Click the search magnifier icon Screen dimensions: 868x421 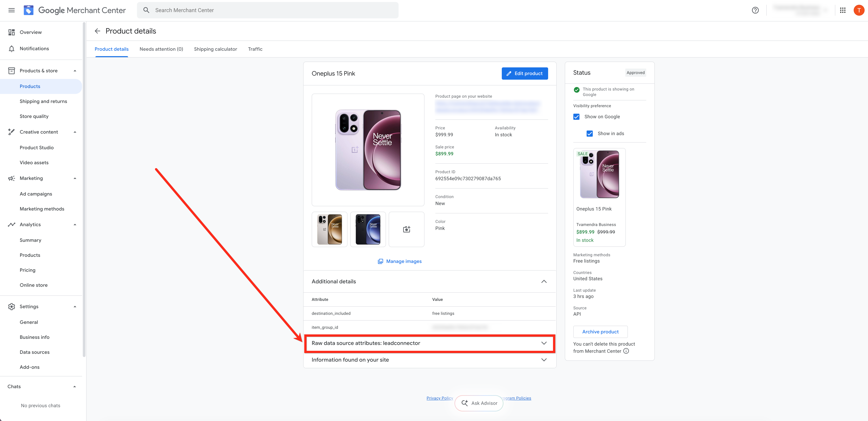[146, 10]
